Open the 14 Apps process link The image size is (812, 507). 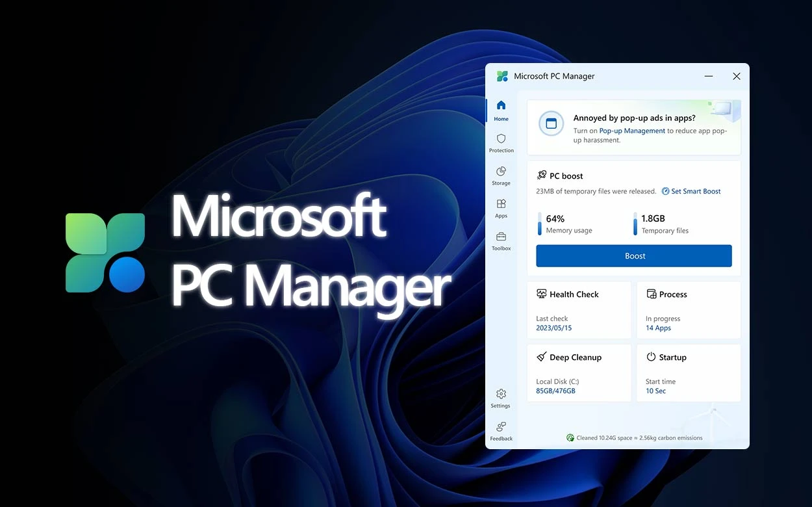coord(658,328)
